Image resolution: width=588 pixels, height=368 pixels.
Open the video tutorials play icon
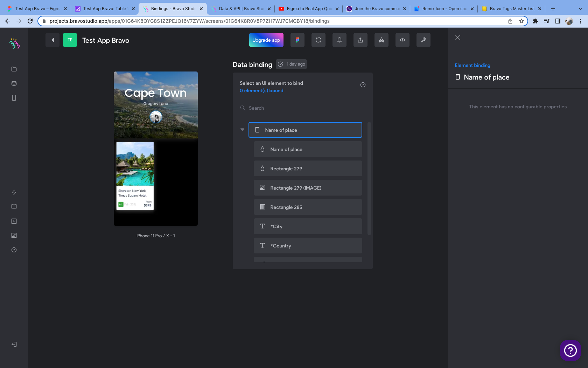point(14,221)
